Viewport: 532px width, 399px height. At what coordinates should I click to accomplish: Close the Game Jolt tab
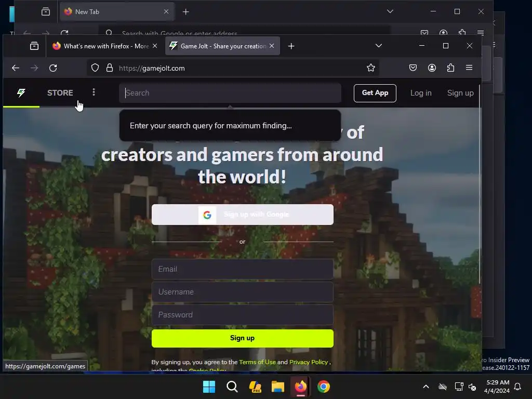tap(272, 46)
